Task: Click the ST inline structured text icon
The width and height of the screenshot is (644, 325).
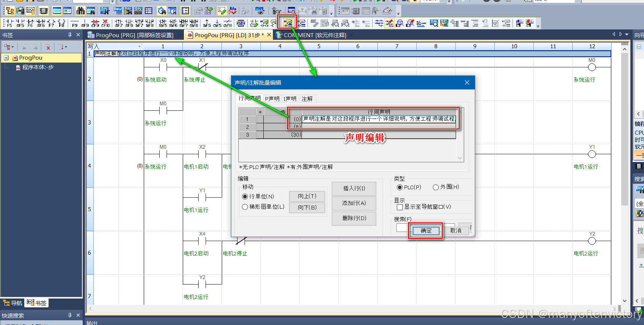Action: tap(241, 23)
